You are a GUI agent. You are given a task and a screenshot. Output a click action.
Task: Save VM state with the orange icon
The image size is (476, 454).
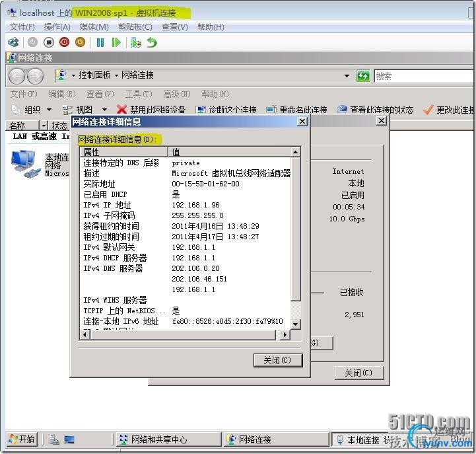coord(80,42)
